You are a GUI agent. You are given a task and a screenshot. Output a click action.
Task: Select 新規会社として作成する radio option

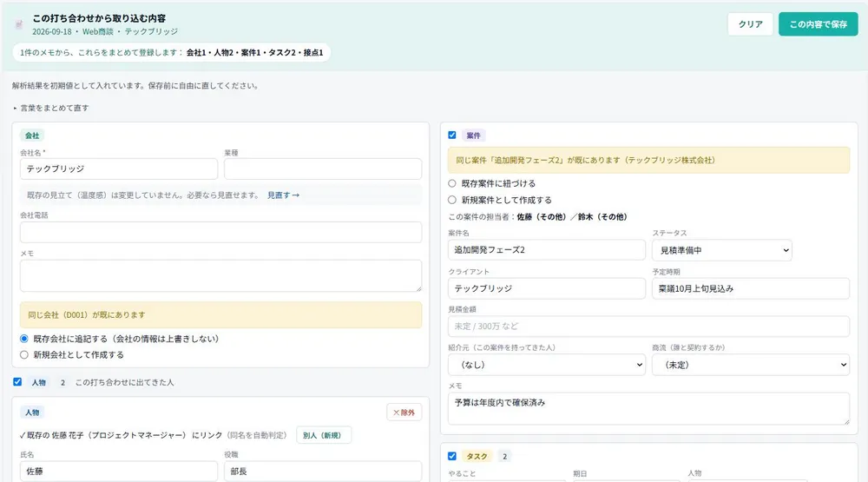pyautogui.click(x=23, y=354)
